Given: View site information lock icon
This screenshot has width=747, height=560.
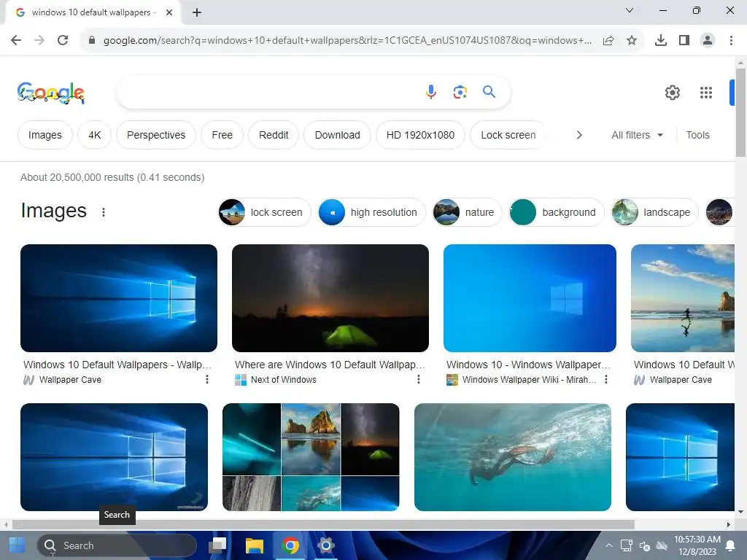Looking at the screenshot, I should (92, 40).
